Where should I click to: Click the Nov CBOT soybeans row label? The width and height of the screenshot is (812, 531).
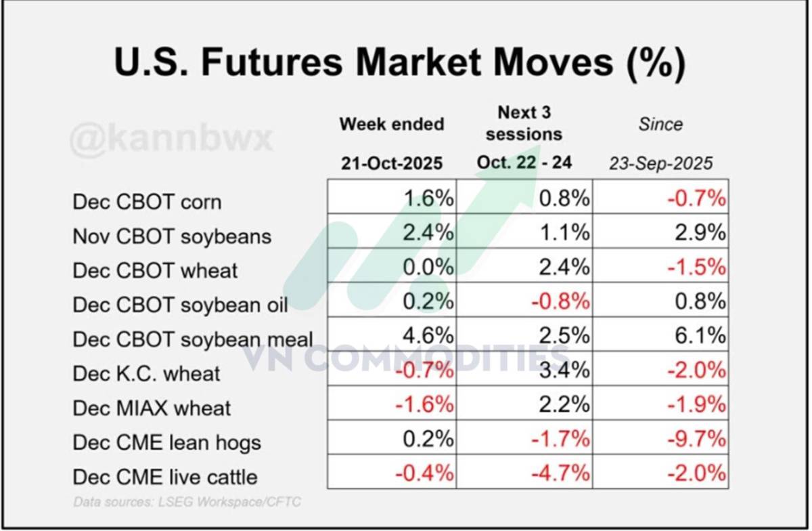tap(172, 236)
